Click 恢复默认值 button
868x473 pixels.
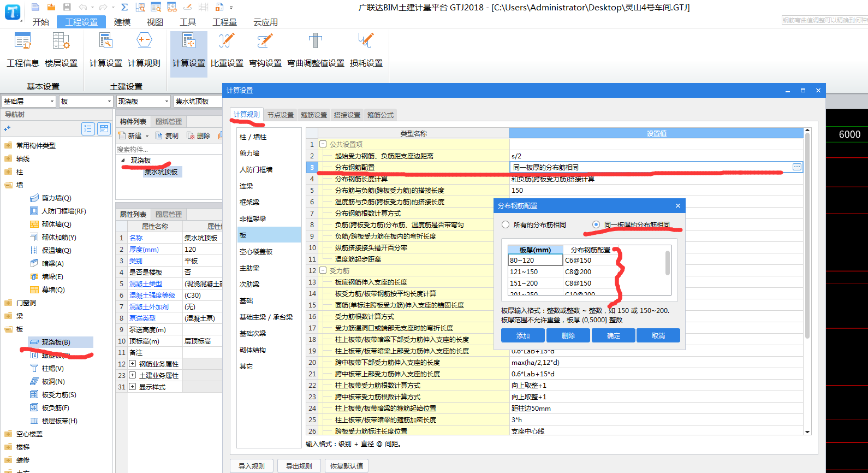(347, 466)
